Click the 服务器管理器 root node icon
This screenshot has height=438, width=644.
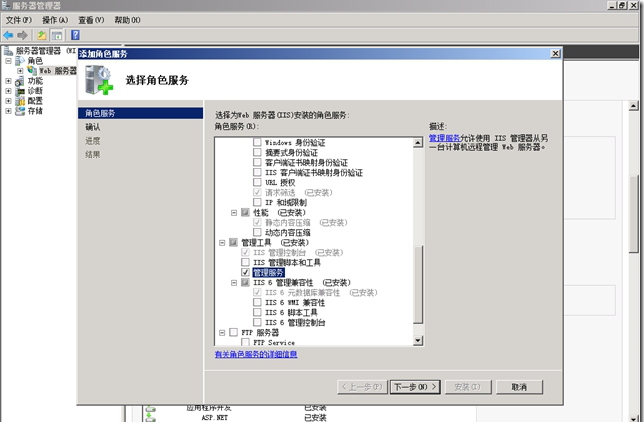point(8,51)
